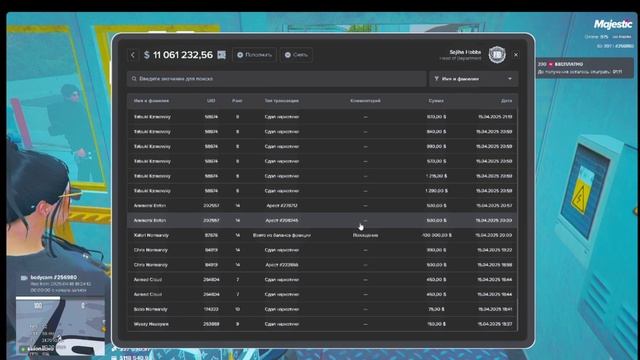Screen dimensions: 640x360
Task: Select the highlighted arrest row under cursor
Action: pyautogui.click(x=322, y=220)
